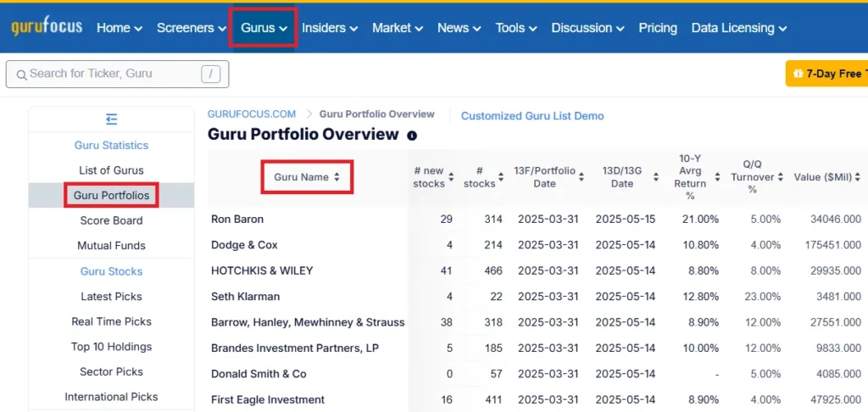Open International Picks in sidebar
Image resolution: width=868 pixels, height=412 pixels.
(x=111, y=397)
